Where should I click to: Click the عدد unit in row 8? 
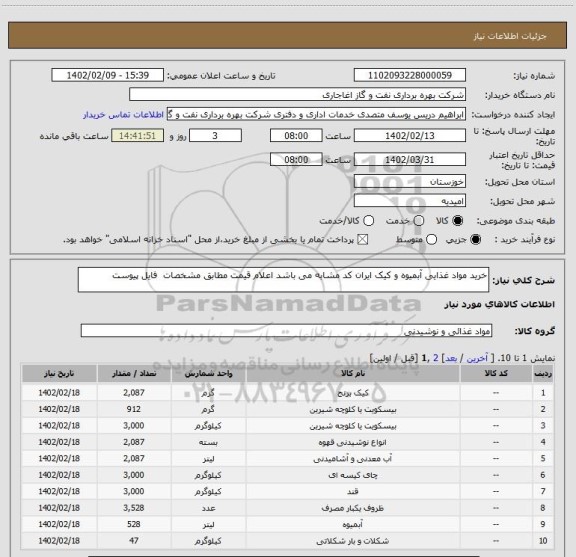(208, 508)
